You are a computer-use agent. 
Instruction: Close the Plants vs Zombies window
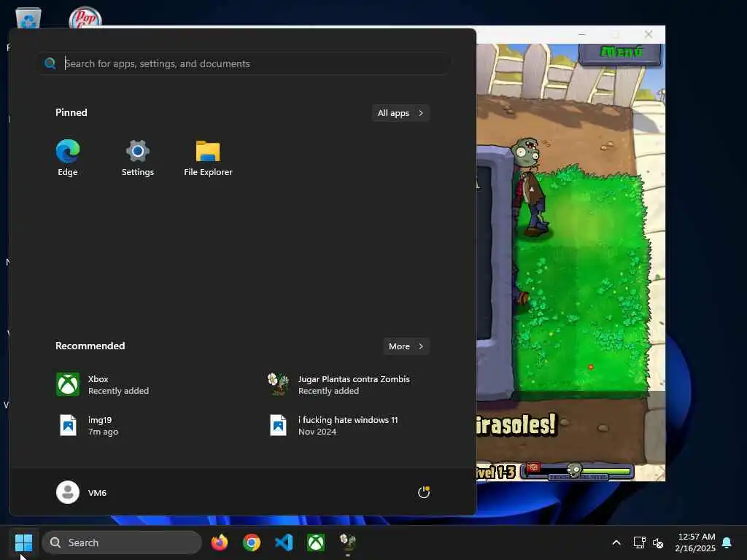[x=649, y=34]
